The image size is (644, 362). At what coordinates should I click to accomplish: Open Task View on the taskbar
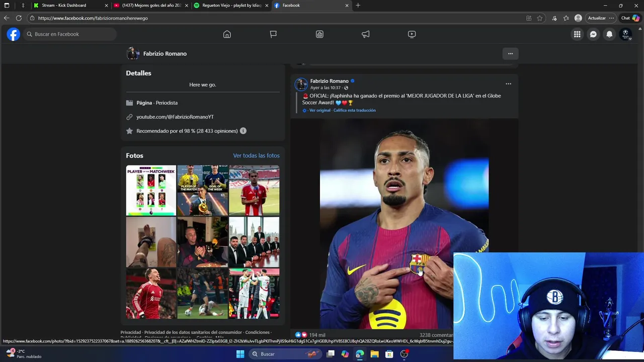tap(331, 354)
